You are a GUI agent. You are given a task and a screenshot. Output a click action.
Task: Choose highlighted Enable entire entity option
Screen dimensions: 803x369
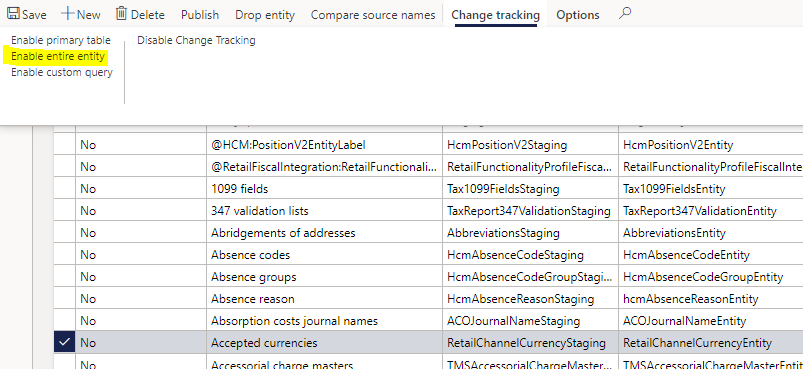(58, 56)
